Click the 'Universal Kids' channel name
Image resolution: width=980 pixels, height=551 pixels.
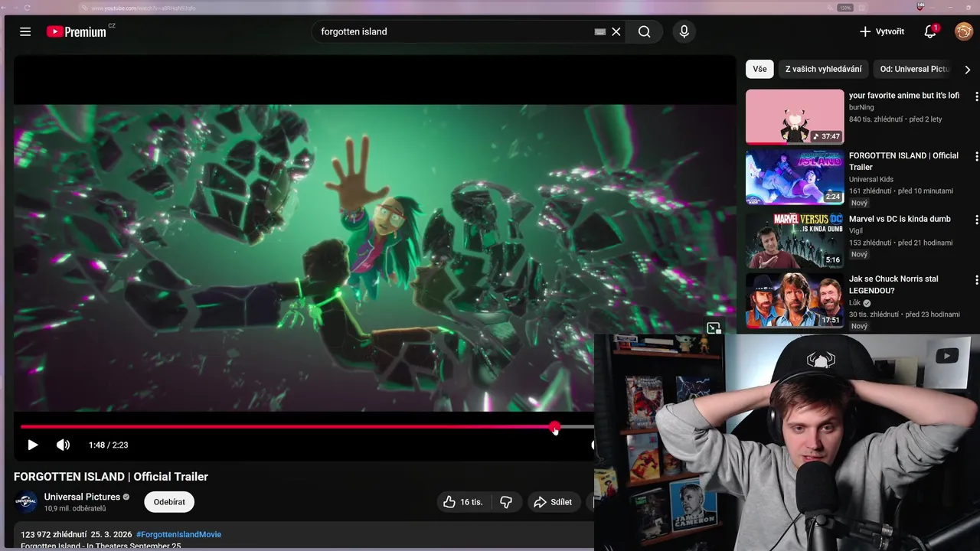[871, 179]
